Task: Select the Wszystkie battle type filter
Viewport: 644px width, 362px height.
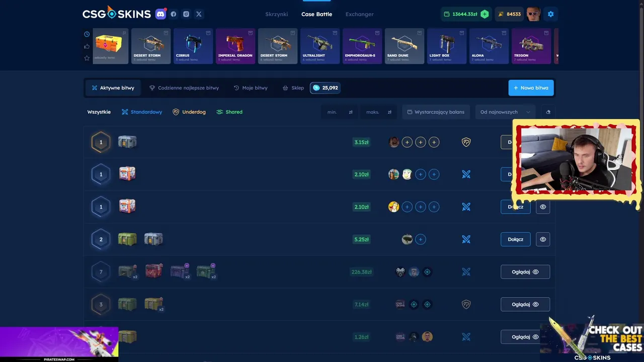Action: [99, 112]
